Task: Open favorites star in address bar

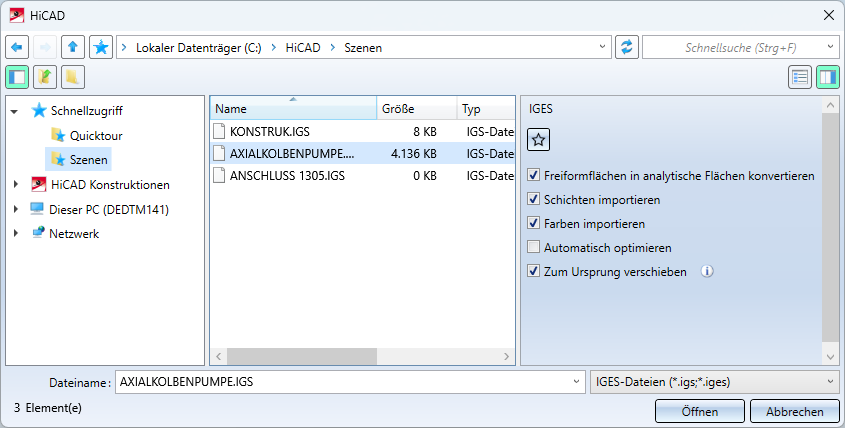Action: click(101, 47)
